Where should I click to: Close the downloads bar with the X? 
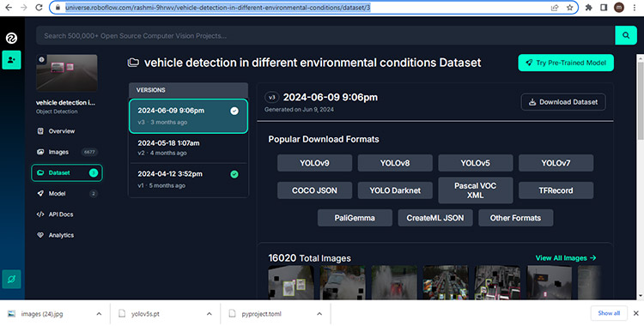[x=635, y=313]
